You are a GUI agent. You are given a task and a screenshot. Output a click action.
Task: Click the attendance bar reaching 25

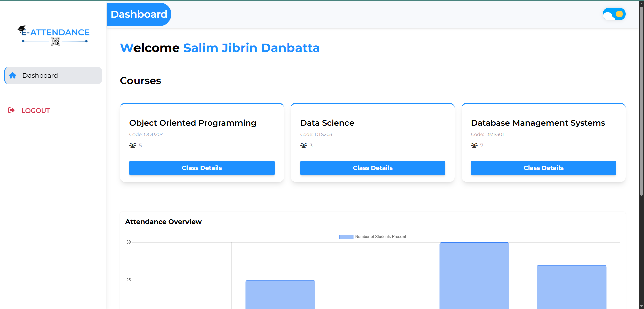(280, 295)
